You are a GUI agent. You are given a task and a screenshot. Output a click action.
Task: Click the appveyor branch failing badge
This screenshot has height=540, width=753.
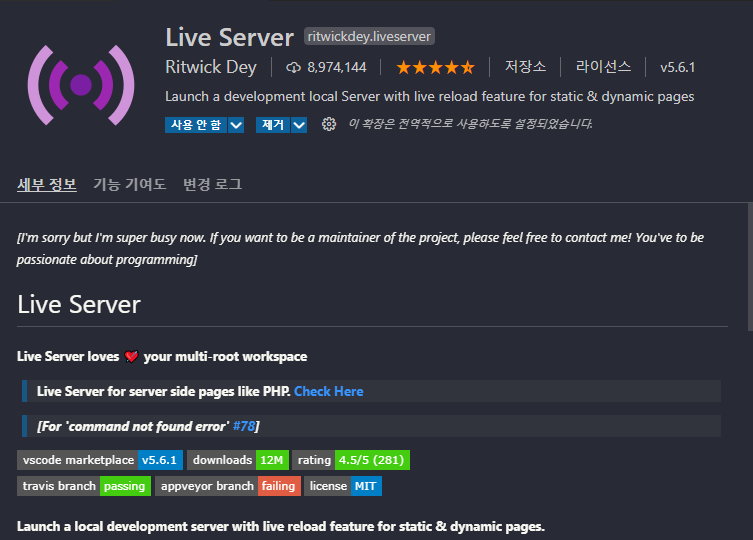[228, 486]
